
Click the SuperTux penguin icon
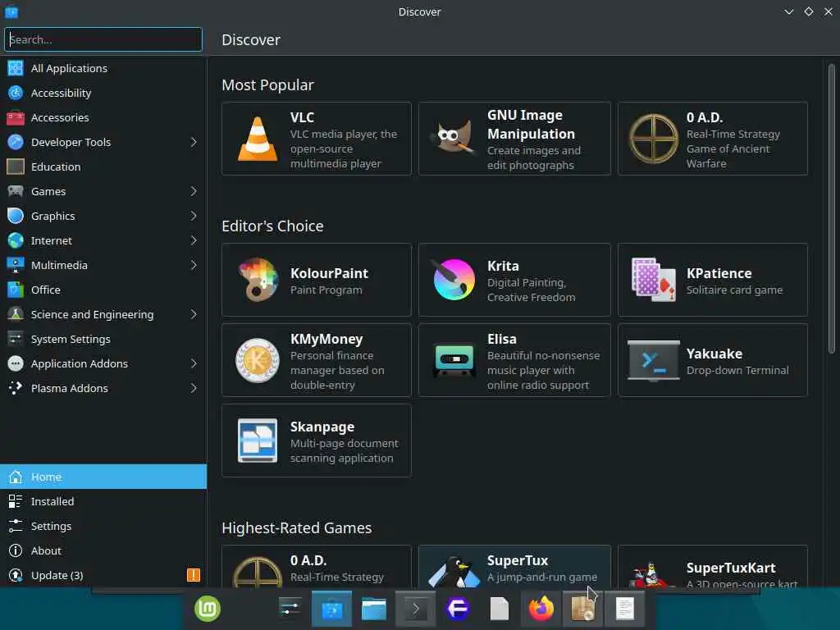click(x=454, y=571)
